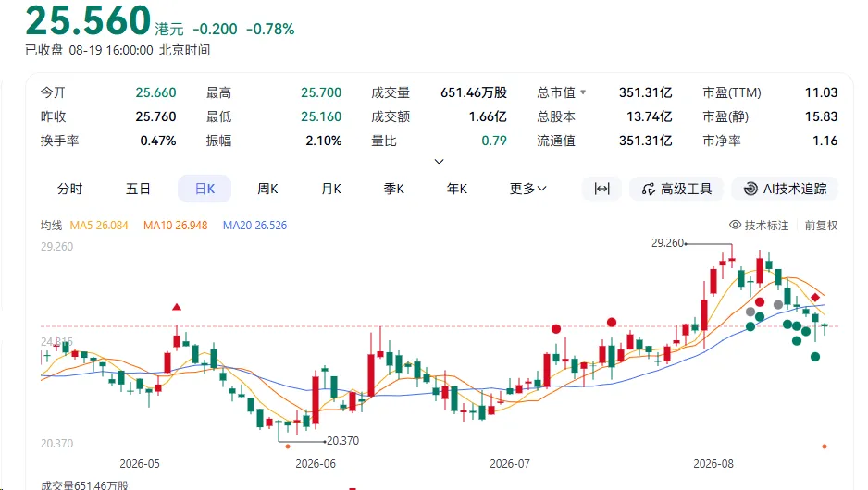Screen dimensions: 868x490
Task: Open the 总市值 dropdown arrow
Action: [583, 92]
